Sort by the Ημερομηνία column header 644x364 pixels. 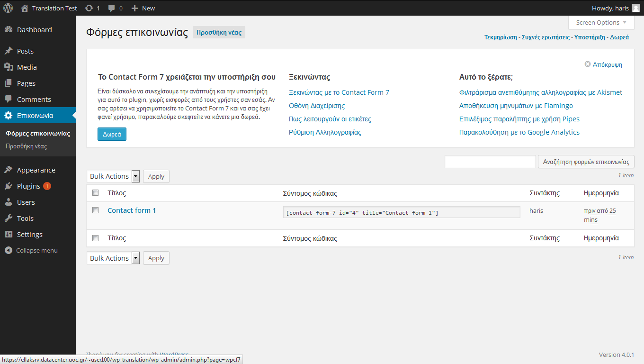coord(601,193)
